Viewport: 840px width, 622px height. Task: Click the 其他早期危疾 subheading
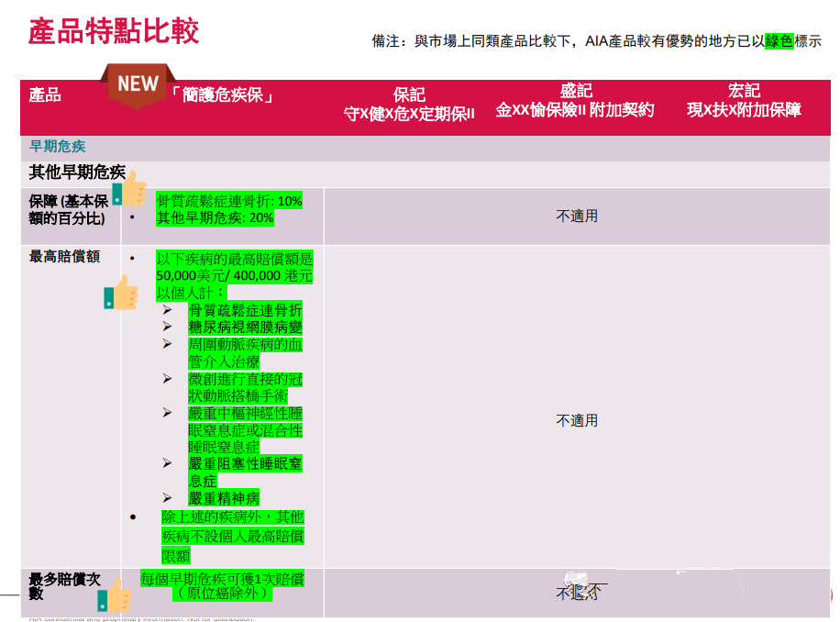(x=77, y=172)
